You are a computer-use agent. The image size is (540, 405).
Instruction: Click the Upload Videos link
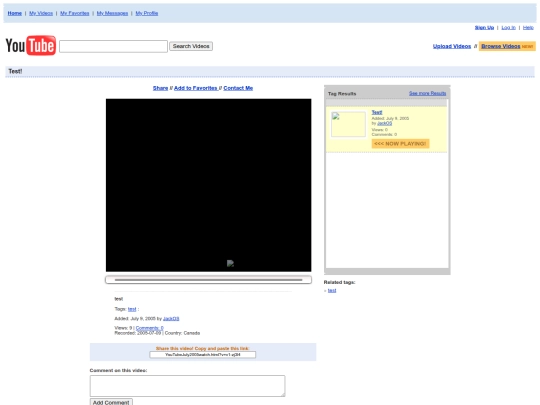point(452,46)
